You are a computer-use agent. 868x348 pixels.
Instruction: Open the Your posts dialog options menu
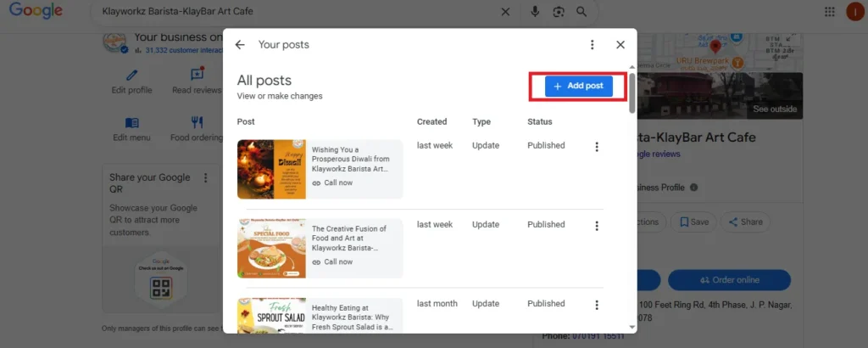pos(593,45)
